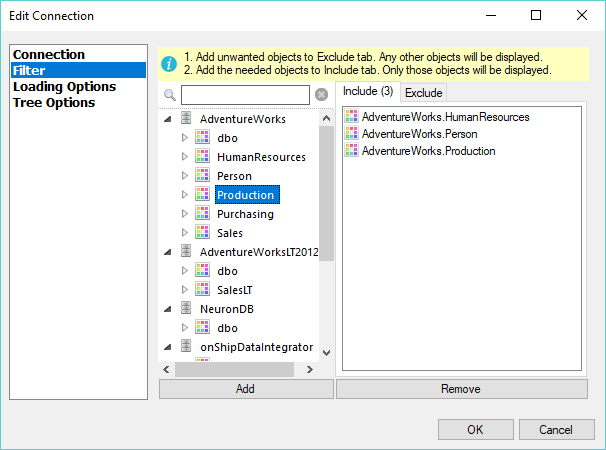Click the onShipDataIntegrator database icon
This screenshot has width=606, height=450.
pos(186,346)
